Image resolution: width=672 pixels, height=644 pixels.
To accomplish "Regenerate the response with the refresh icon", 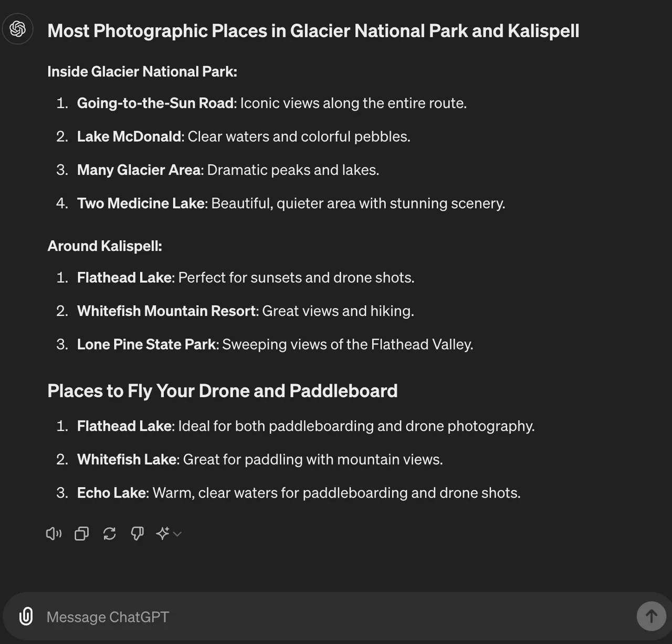I will tap(109, 533).
